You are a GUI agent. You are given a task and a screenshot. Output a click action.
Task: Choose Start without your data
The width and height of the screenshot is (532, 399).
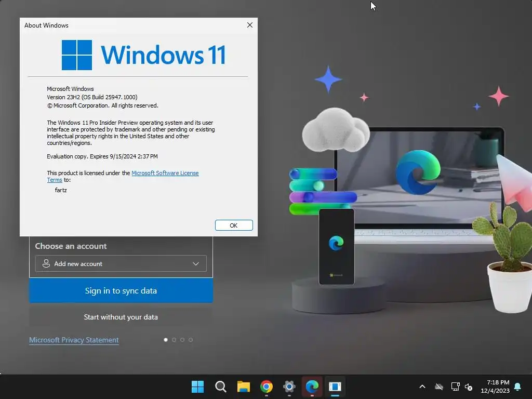point(121,317)
